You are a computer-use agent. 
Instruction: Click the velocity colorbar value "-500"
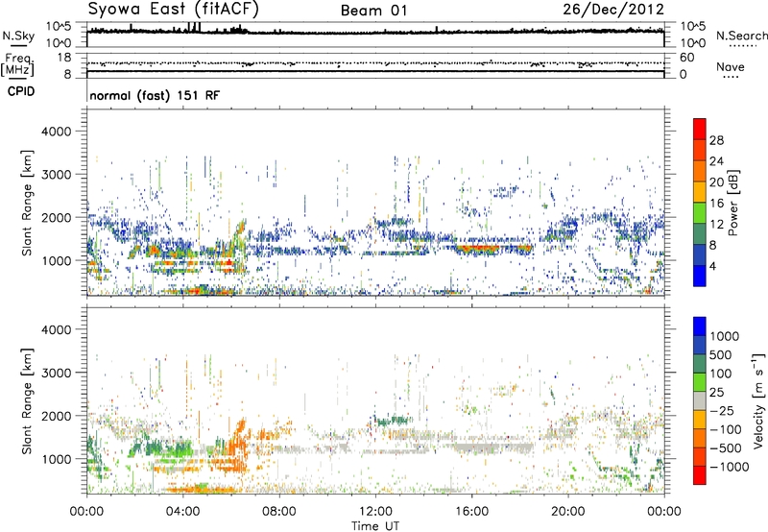[726, 448]
